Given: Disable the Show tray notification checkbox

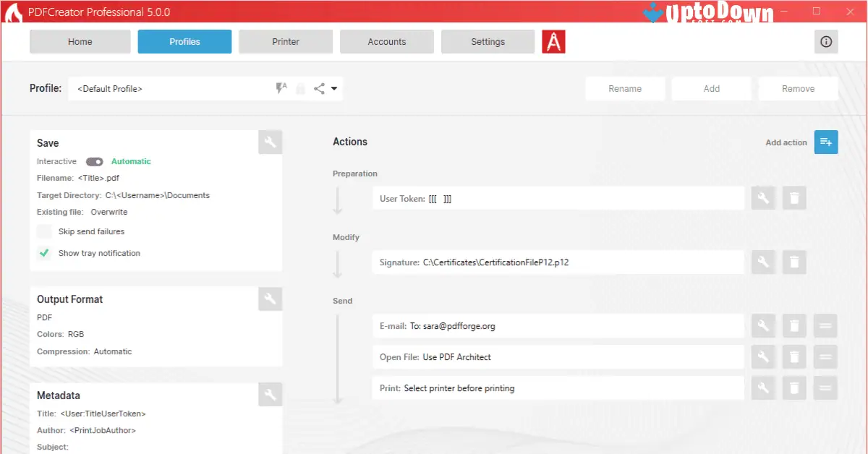Looking at the screenshot, I should 43,253.
